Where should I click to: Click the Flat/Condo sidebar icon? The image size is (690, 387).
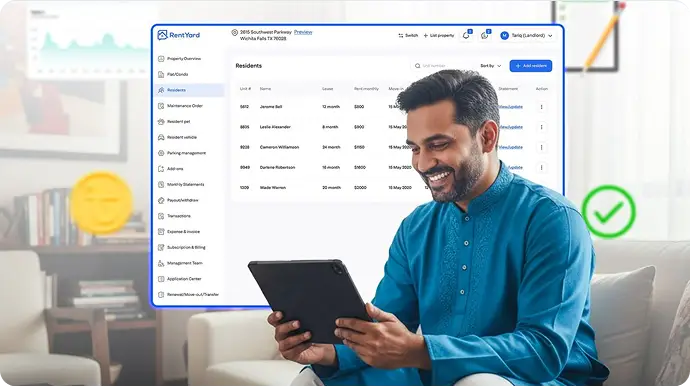[161, 74]
